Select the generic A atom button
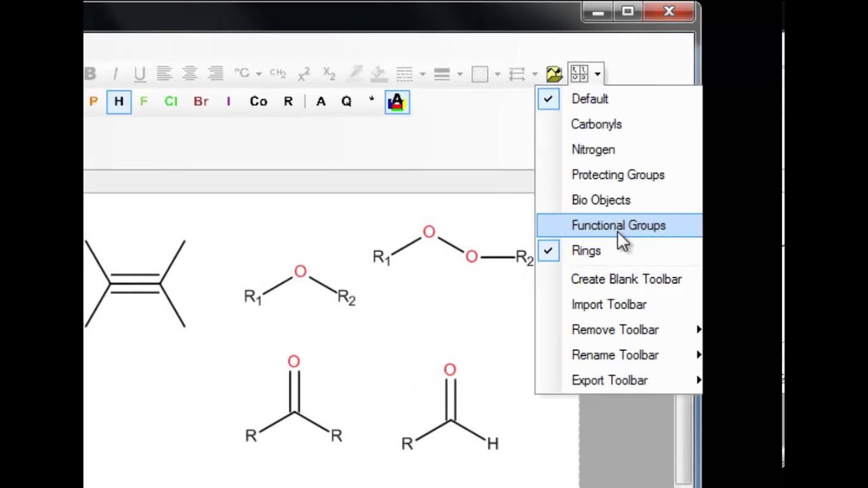Screen dimensions: 868x488 pyautogui.click(x=321, y=102)
